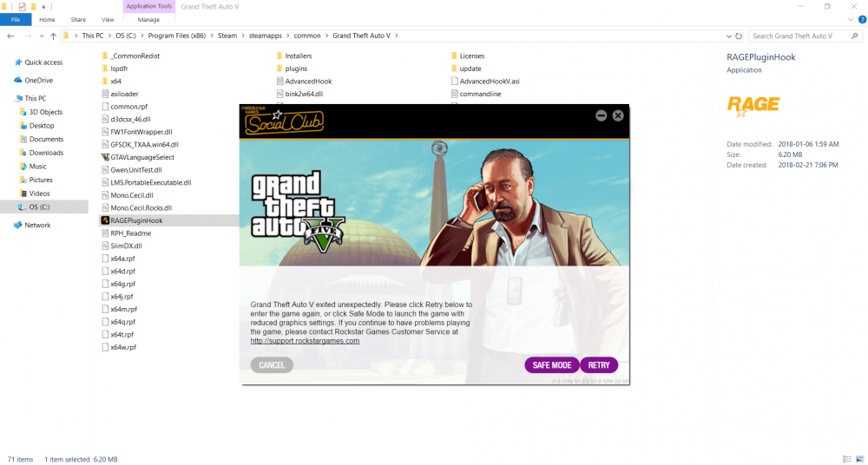Viewport: 868px width, 465px height.
Task: Click the SAFE MODE button
Action: click(552, 365)
